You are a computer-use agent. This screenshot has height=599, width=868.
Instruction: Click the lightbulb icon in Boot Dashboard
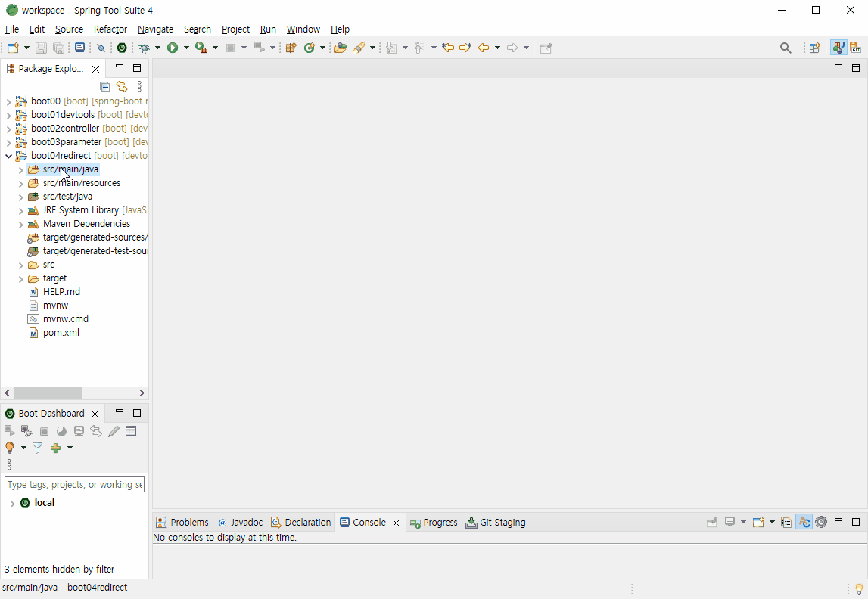pyautogui.click(x=9, y=448)
